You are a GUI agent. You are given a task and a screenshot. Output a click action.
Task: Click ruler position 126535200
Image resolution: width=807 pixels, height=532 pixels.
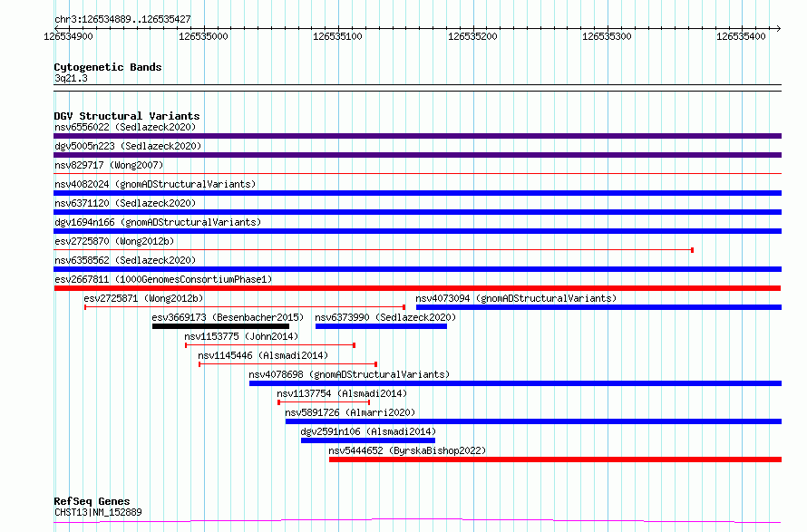(x=472, y=36)
